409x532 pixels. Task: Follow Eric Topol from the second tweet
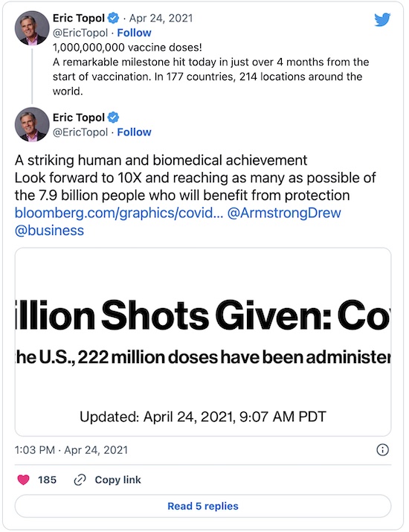[x=134, y=132]
